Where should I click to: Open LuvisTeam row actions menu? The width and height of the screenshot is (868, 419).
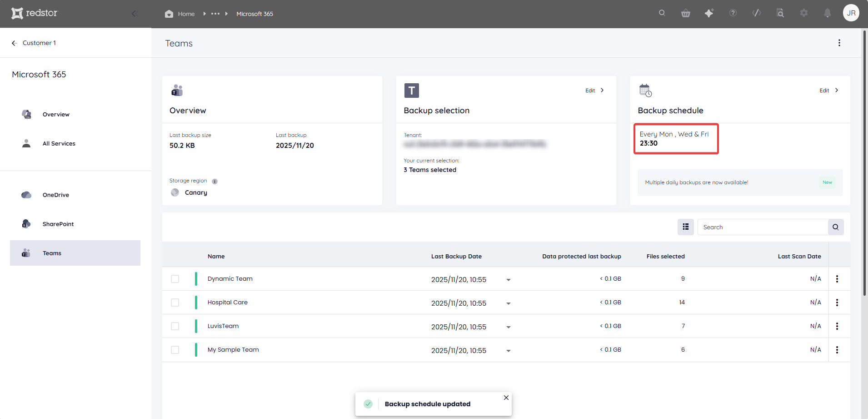(x=837, y=326)
